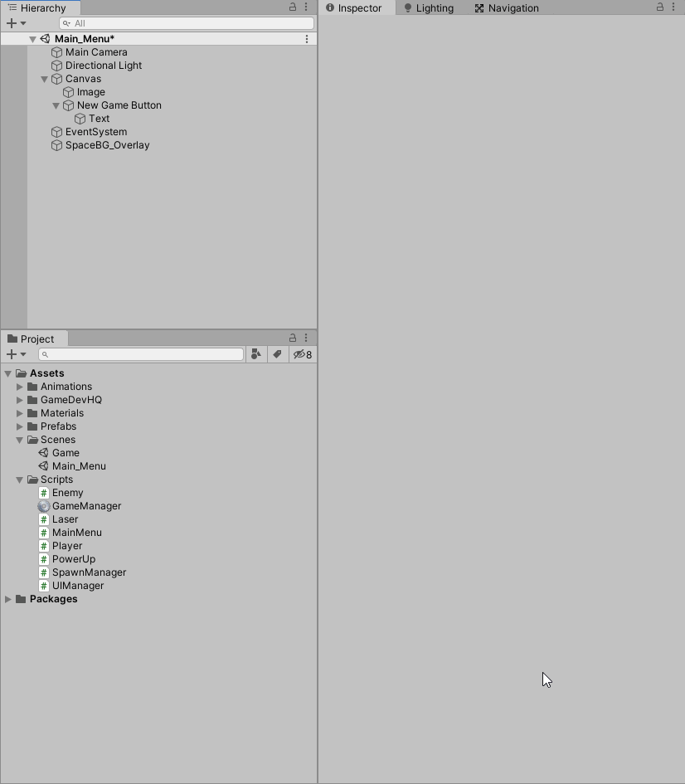
Task: Select the EventSystem label
Action: [96, 132]
